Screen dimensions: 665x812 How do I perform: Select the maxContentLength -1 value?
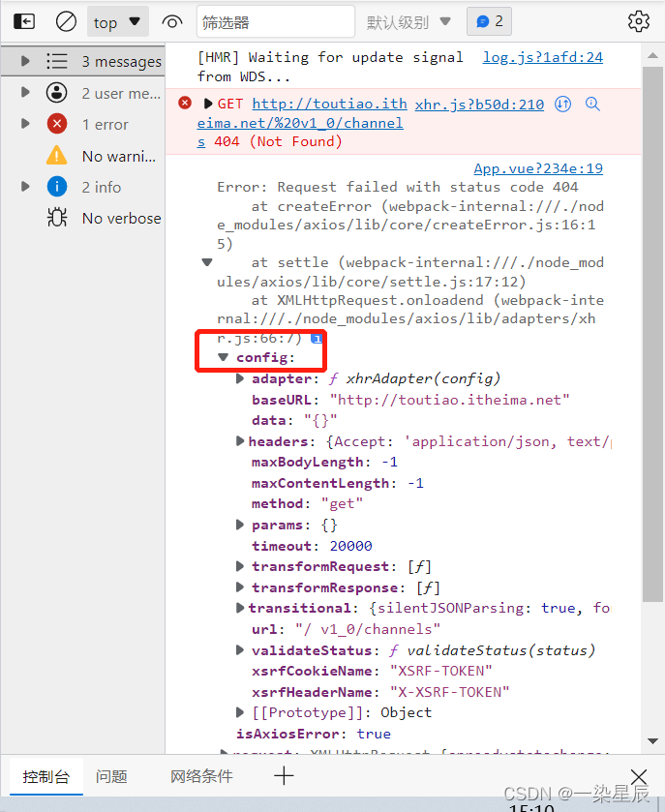click(415, 483)
